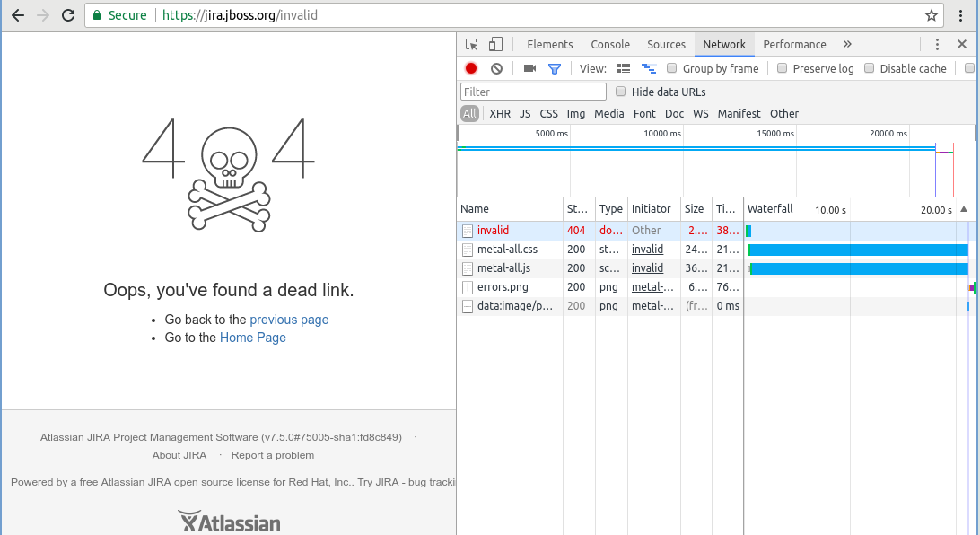Filter requests by JS
The width and height of the screenshot is (980, 535).
coord(525,114)
